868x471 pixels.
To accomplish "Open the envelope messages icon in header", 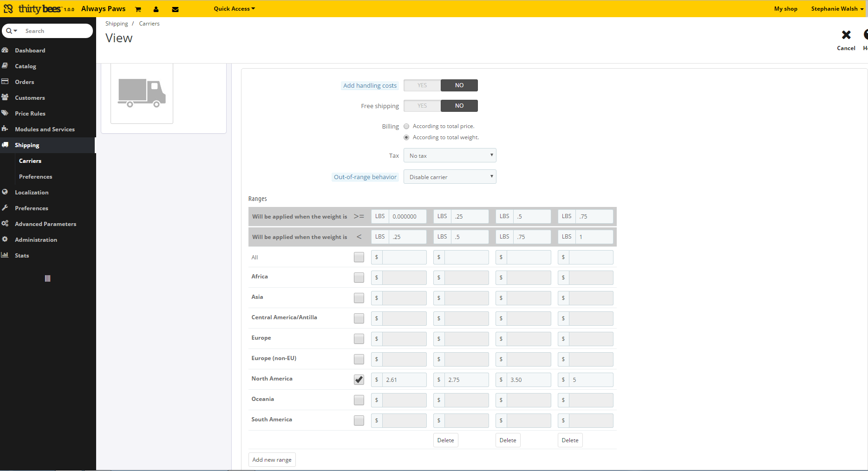I will (x=175, y=9).
